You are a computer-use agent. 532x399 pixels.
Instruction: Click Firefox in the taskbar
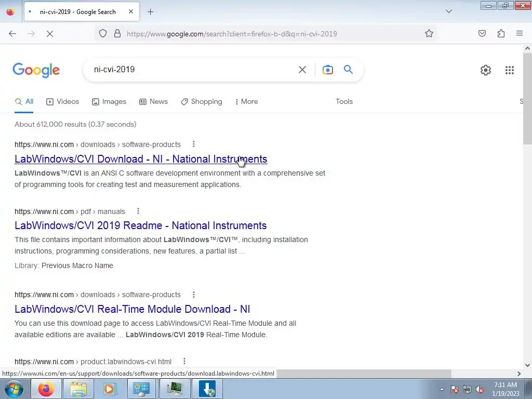point(46,389)
